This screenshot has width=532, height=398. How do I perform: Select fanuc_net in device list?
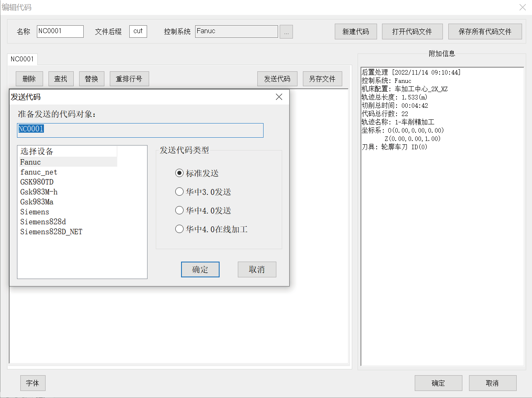39,172
